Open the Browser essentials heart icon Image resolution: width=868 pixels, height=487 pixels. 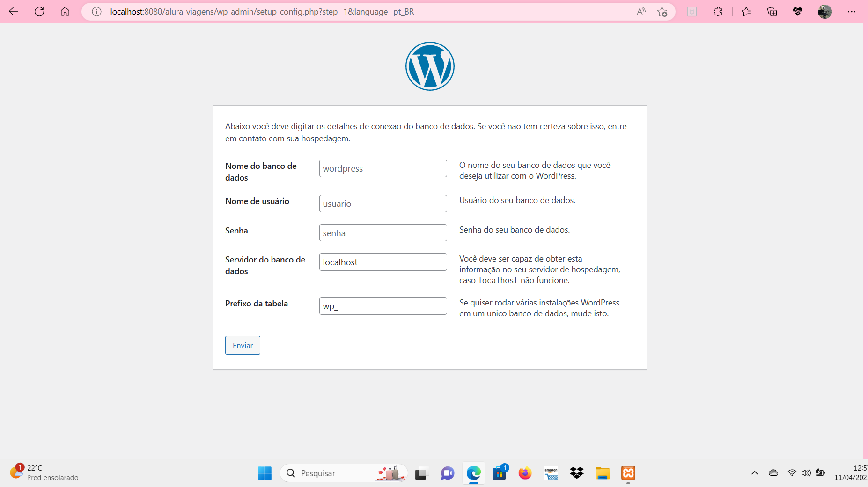(798, 12)
